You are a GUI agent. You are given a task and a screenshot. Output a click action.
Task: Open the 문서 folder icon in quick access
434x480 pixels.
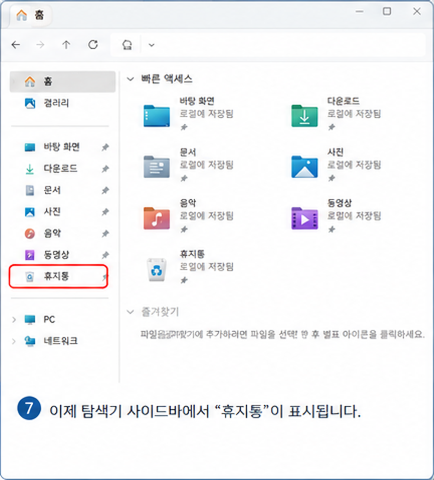(x=157, y=167)
